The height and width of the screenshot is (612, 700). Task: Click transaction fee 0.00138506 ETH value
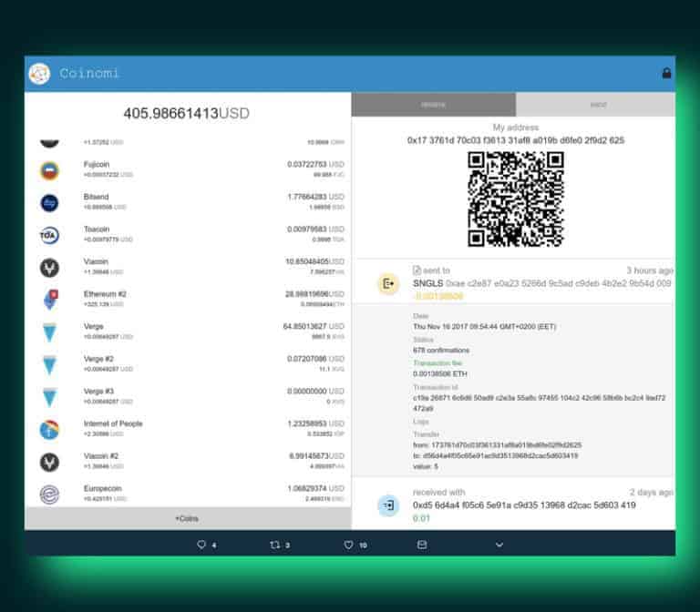pos(440,373)
